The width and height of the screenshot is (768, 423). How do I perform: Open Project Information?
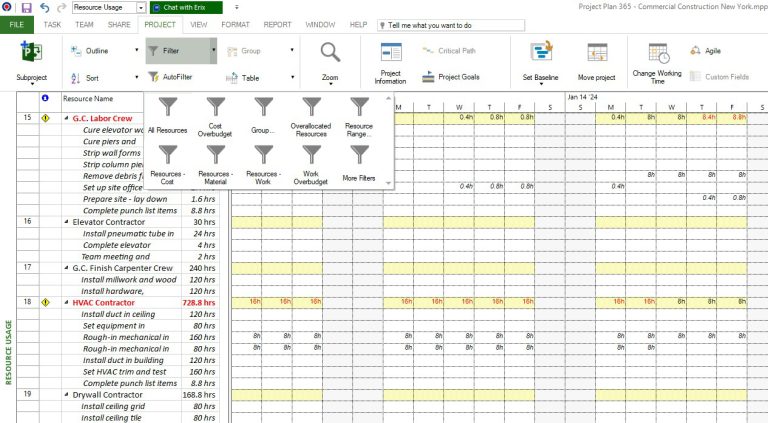click(x=390, y=63)
